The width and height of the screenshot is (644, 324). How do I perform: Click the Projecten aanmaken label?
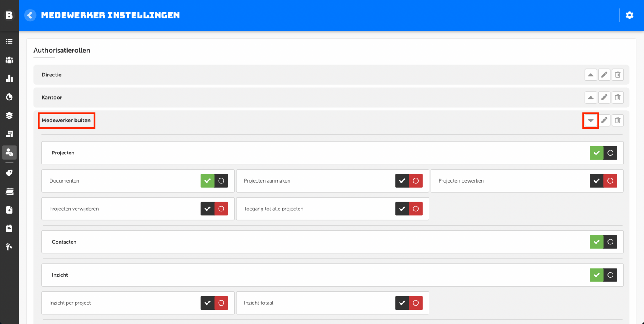pyautogui.click(x=267, y=181)
